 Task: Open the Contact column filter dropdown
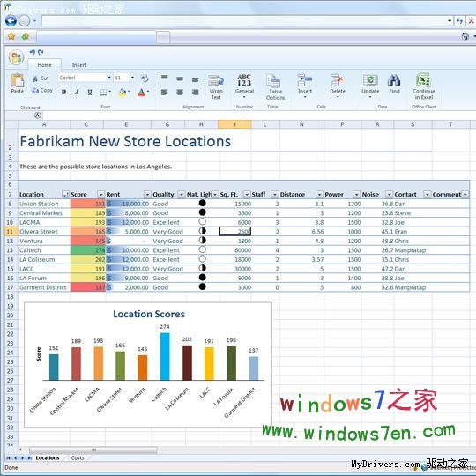coord(428,194)
